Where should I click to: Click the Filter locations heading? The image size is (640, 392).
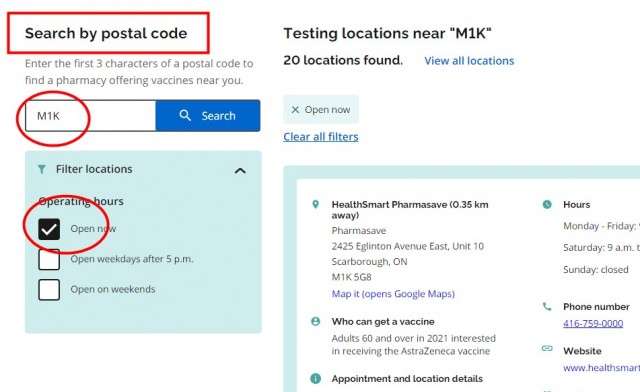click(94, 169)
